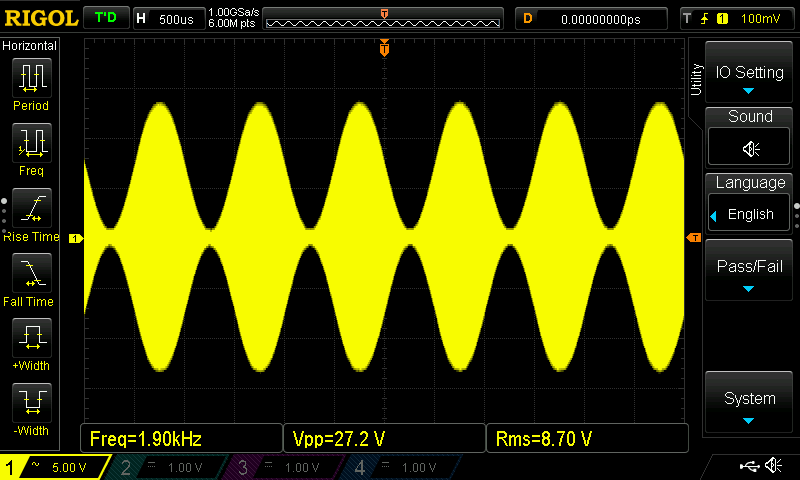Enable channel 4 tab

tap(401, 467)
